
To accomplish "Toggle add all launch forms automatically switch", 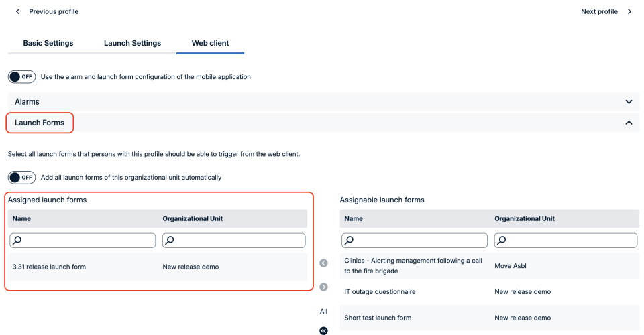I will [x=21, y=177].
